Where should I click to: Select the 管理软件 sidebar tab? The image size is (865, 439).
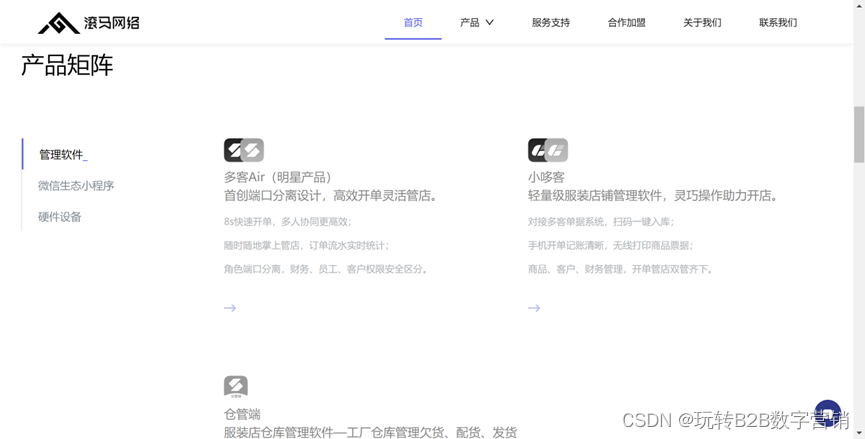pos(61,154)
